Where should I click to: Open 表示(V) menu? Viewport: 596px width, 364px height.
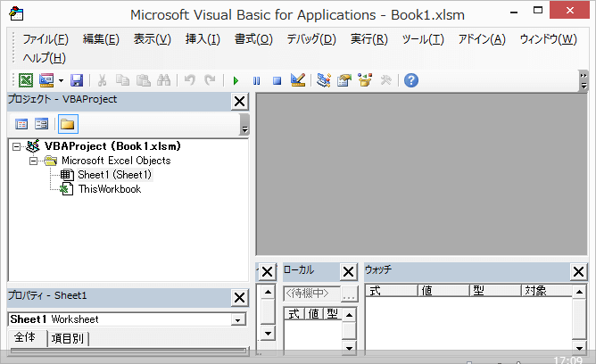(x=152, y=39)
